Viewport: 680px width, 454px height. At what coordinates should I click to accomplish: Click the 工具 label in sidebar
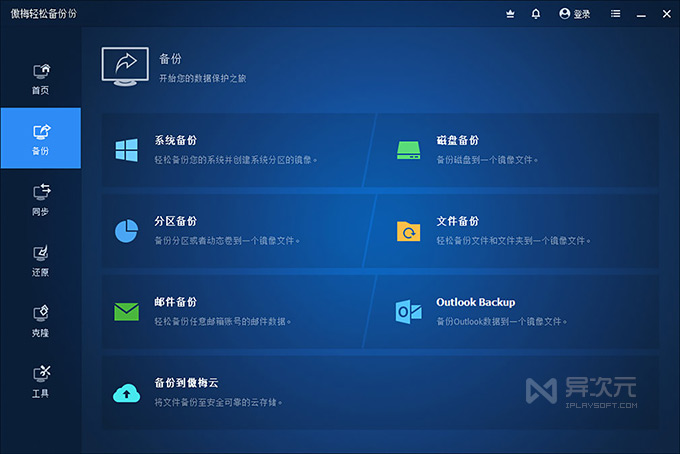click(40, 394)
